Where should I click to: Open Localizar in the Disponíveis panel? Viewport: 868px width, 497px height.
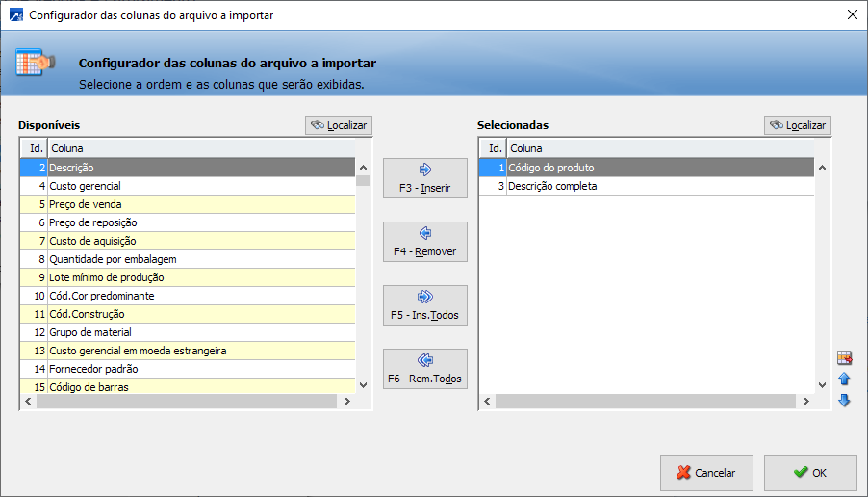[x=339, y=125]
